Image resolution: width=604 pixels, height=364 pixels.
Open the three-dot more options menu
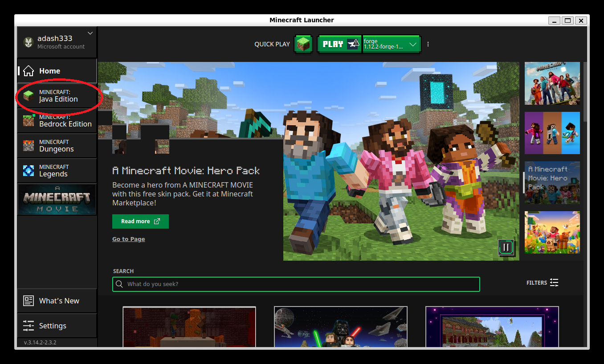[x=428, y=44]
